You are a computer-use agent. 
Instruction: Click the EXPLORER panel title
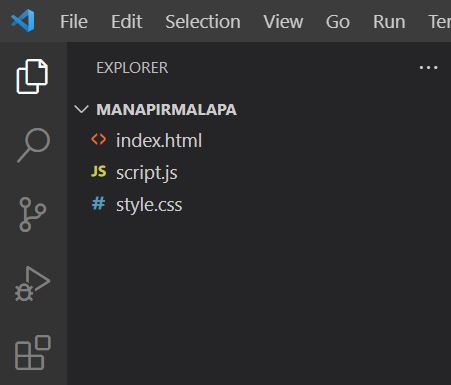[x=132, y=68]
